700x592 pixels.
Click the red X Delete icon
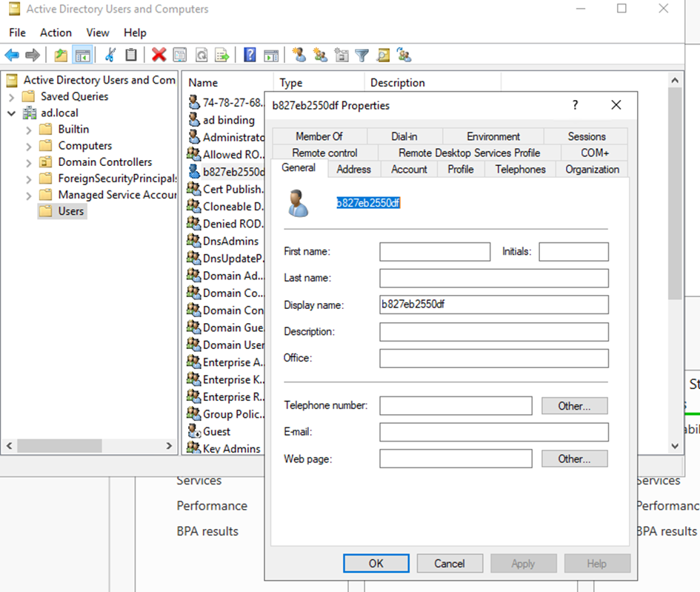click(x=159, y=55)
